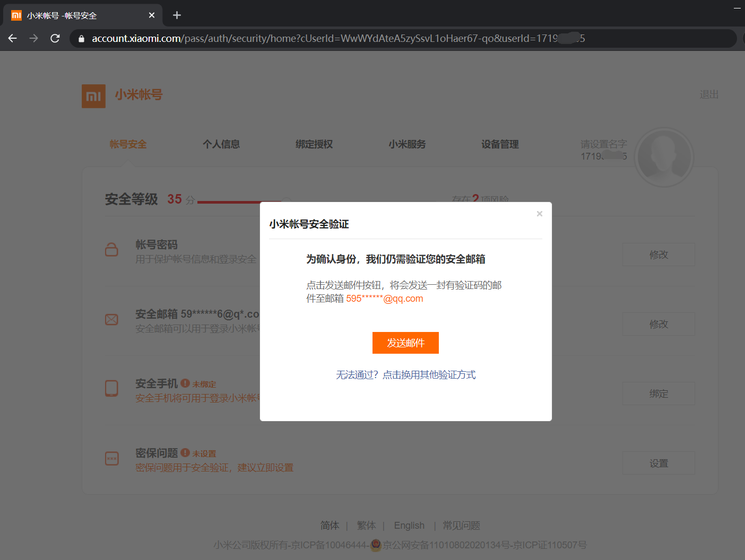Screen dimensions: 745x560
Task: Click the Xiaomi MI logo icon
Action: click(93, 96)
